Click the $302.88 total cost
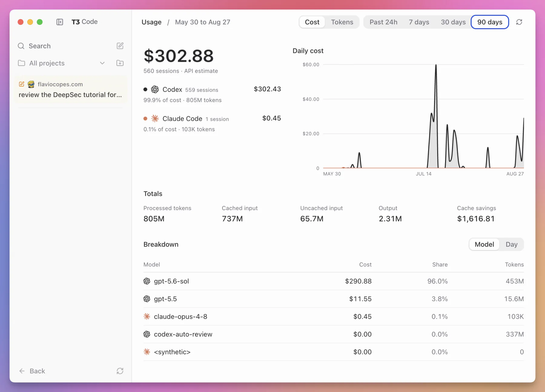Screen dimensions: 545x392 point(179,56)
